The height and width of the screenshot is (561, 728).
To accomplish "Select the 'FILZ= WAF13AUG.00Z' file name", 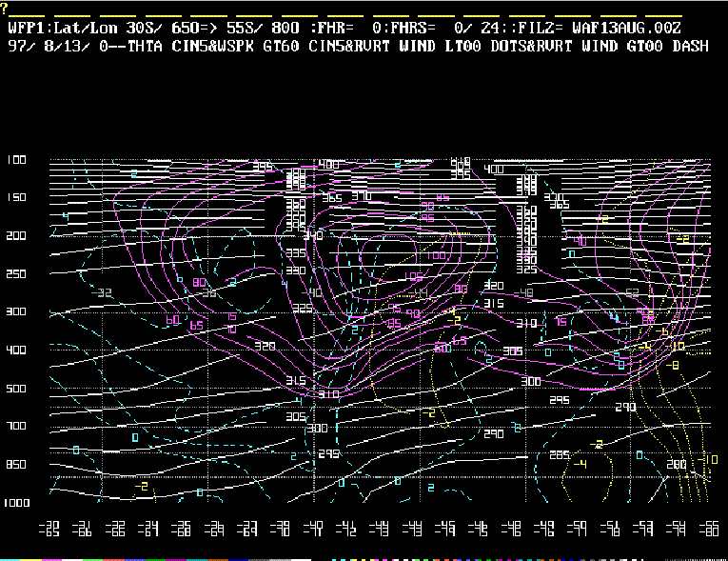I will click(x=599, y=28).
